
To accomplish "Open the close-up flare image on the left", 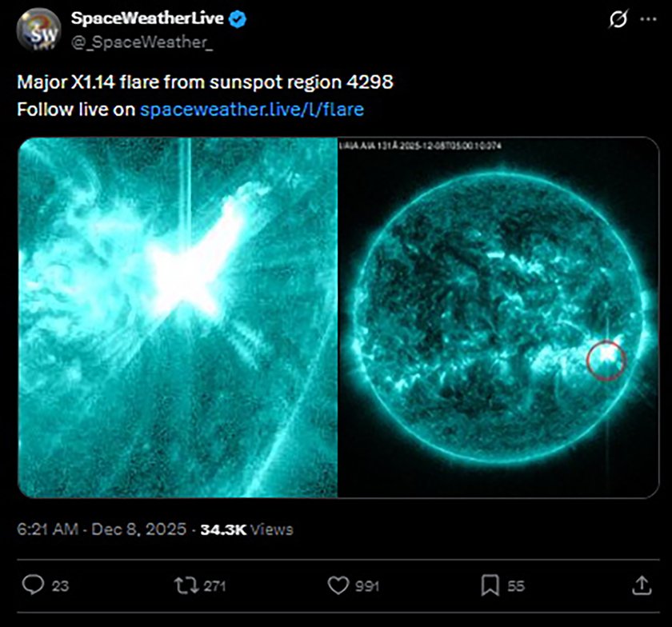I will (177, 317).
